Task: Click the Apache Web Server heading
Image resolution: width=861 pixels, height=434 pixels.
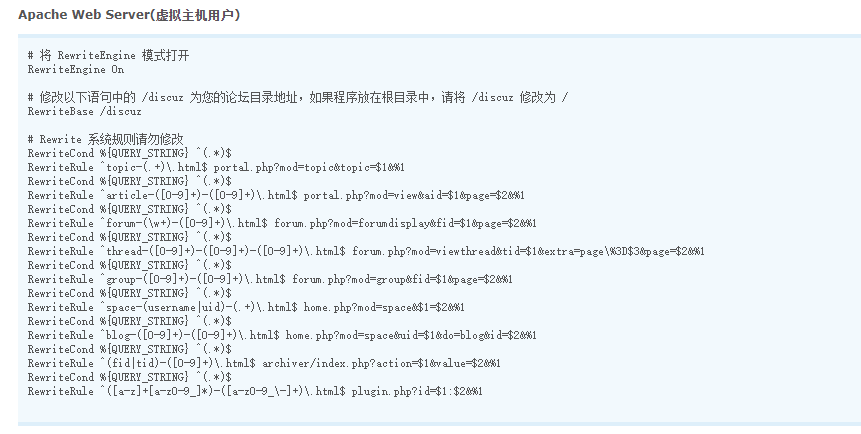Action: (129, 15)
